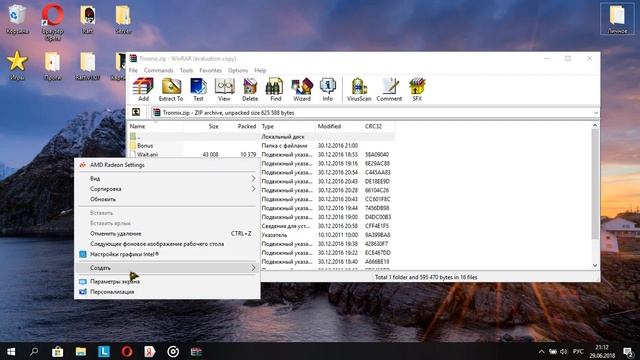Select folder icon at desktop top-right corner

point(617,19)
